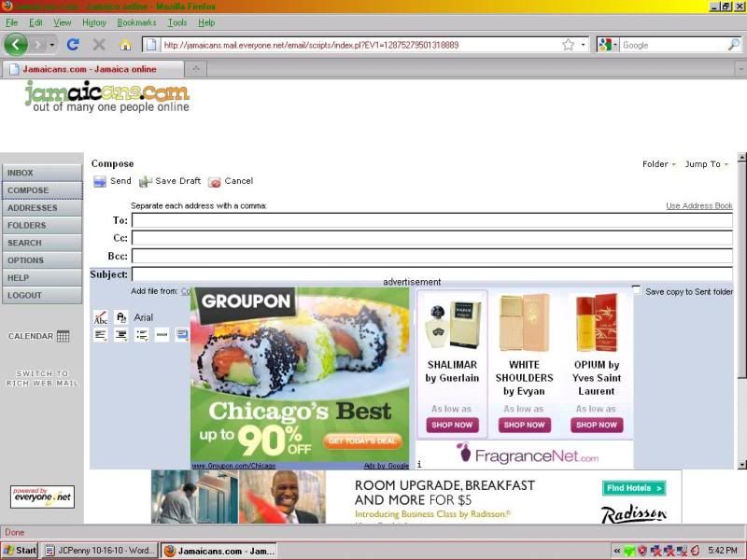Toggle Save copy to Sent folder checkbox
Screen dimensions: 747x560
[x=637, y=290]
